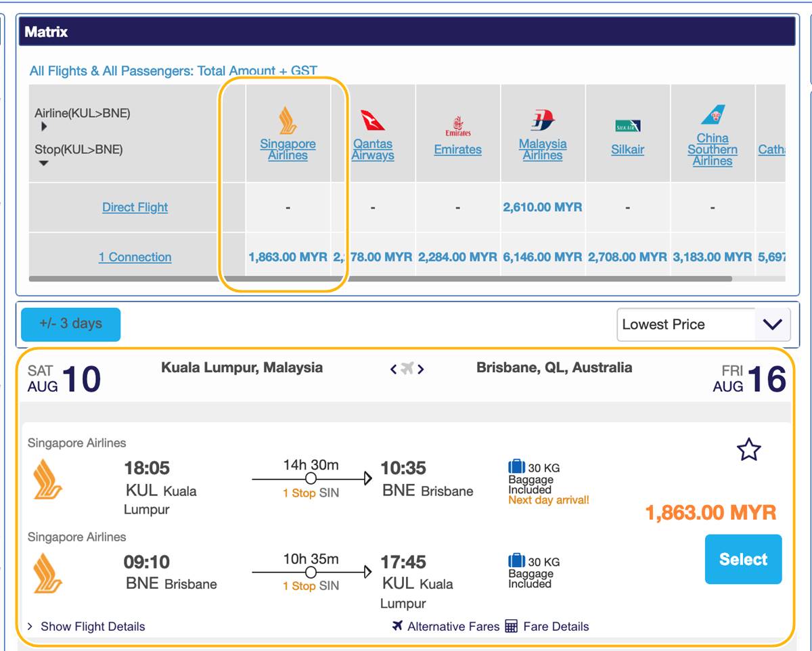Click 1 Stop SIN on return flight
The height and width of the screenshot is (651, 812).
coord(311,586)
